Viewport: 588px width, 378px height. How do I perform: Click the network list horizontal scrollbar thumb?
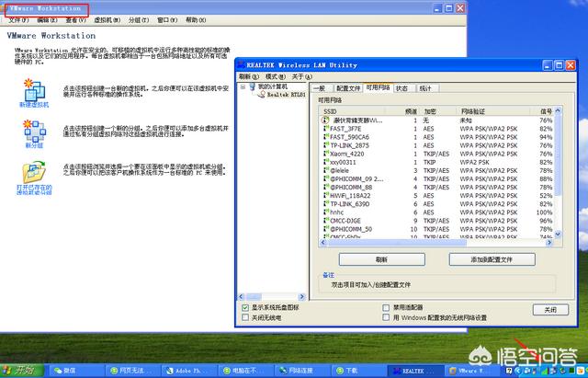[398, 243]
